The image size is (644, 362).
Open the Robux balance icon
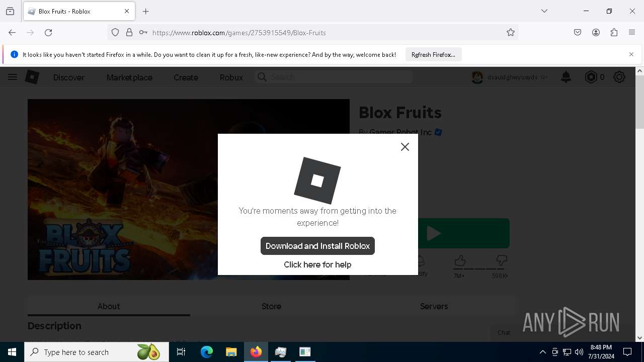click(x=591, y=77)
